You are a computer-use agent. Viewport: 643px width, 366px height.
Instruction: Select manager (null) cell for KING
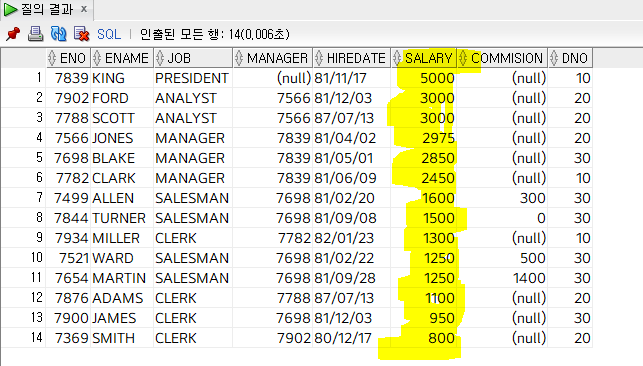(273, 78)
